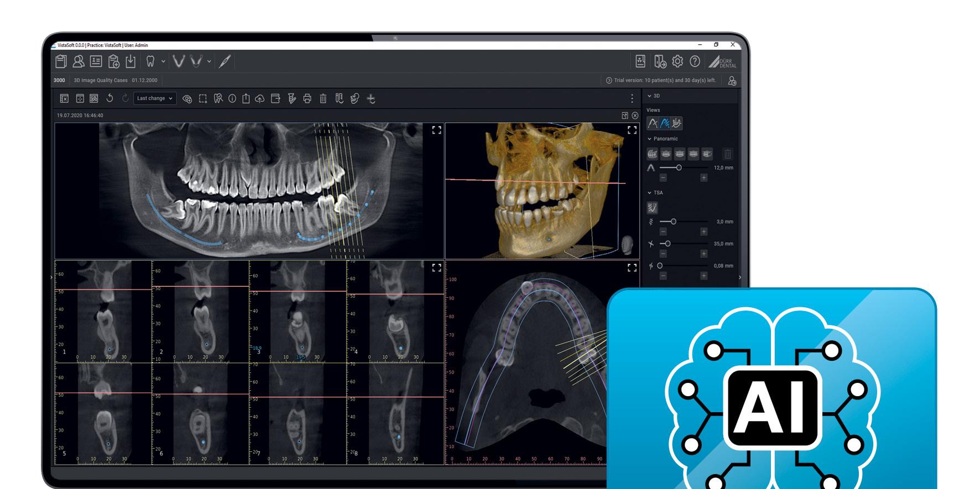
Task: Select the third Views mode button
Action: tap(677, 123)
